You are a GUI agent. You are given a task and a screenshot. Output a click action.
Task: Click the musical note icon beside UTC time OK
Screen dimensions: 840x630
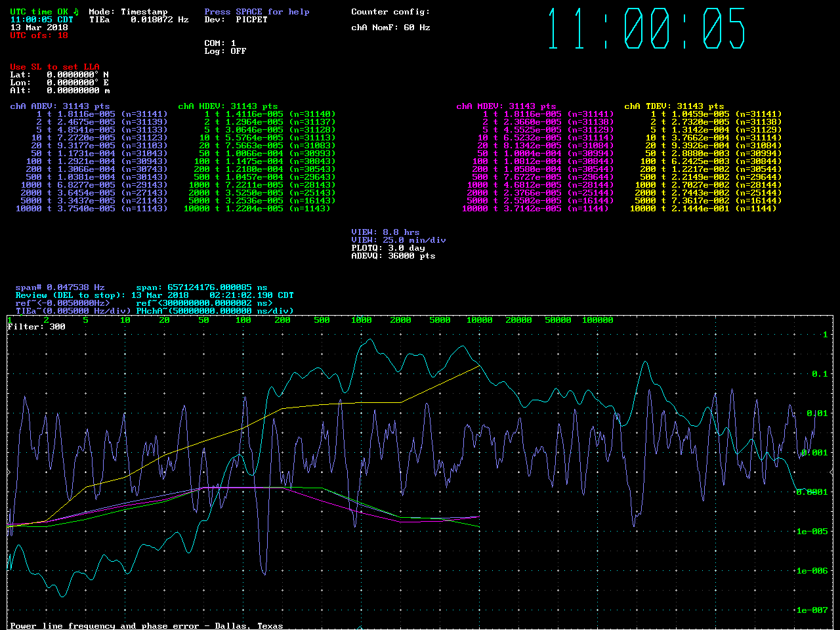pos(75,12)
